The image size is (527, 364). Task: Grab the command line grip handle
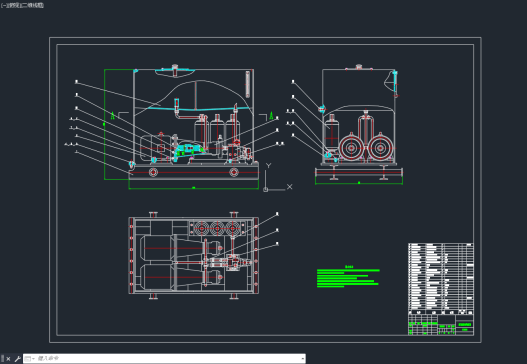tap(2, 359)
